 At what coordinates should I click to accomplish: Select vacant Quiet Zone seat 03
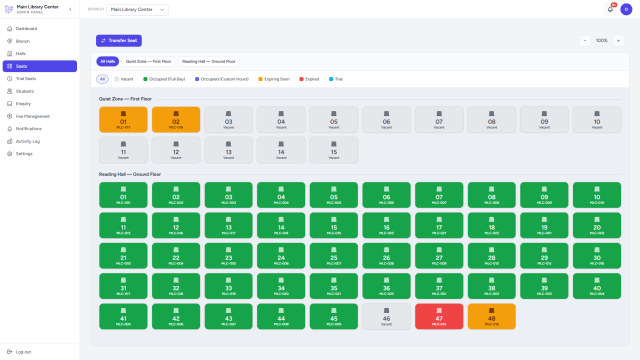(229, 120)
